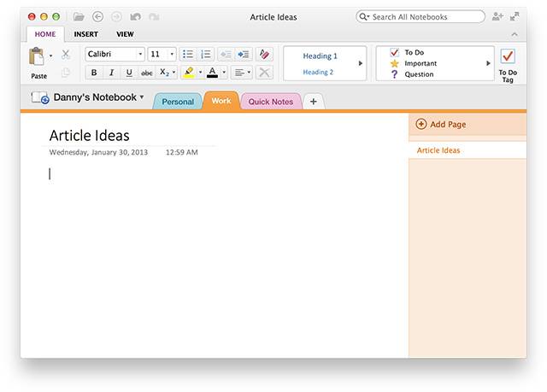547x392 pixels.
Task: Apply the Heading 2 style
Action: [x=318, y=72]
